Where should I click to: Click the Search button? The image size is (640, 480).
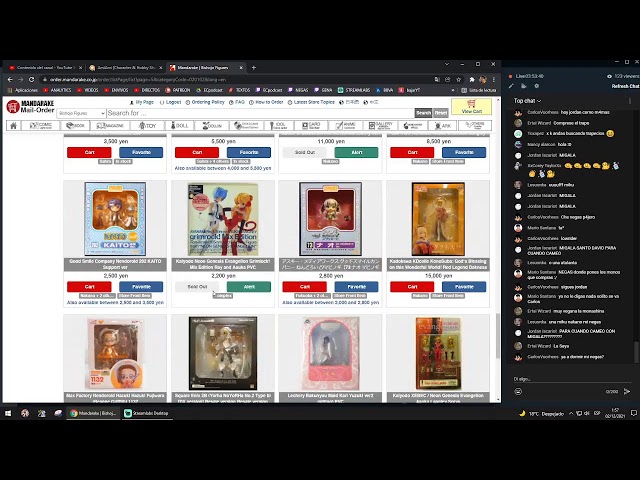(423, 113)
